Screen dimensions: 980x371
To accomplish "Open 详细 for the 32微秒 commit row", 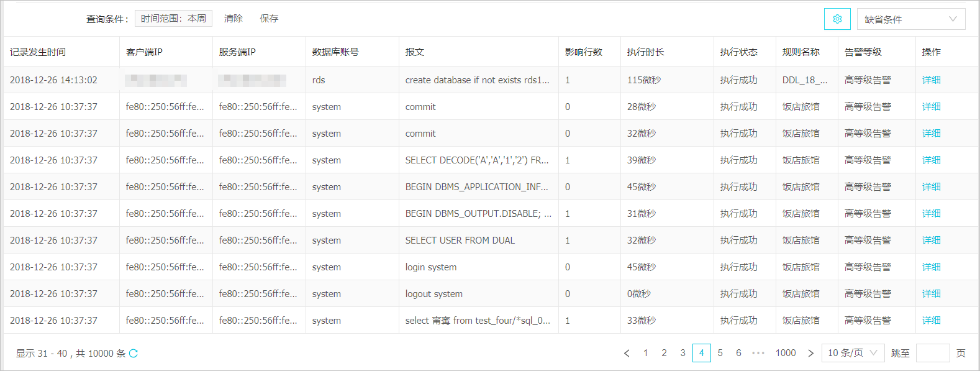I will pos(931,134).
